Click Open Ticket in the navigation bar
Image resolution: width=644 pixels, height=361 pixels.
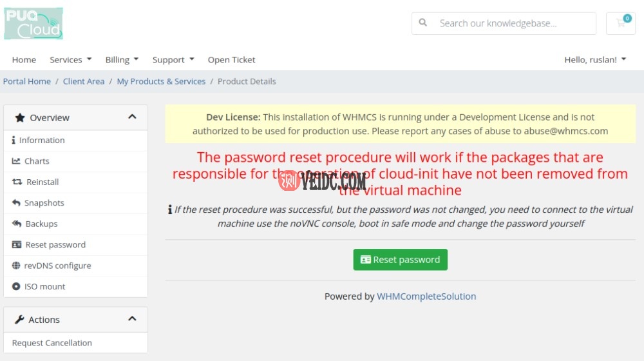pos(231,60)
